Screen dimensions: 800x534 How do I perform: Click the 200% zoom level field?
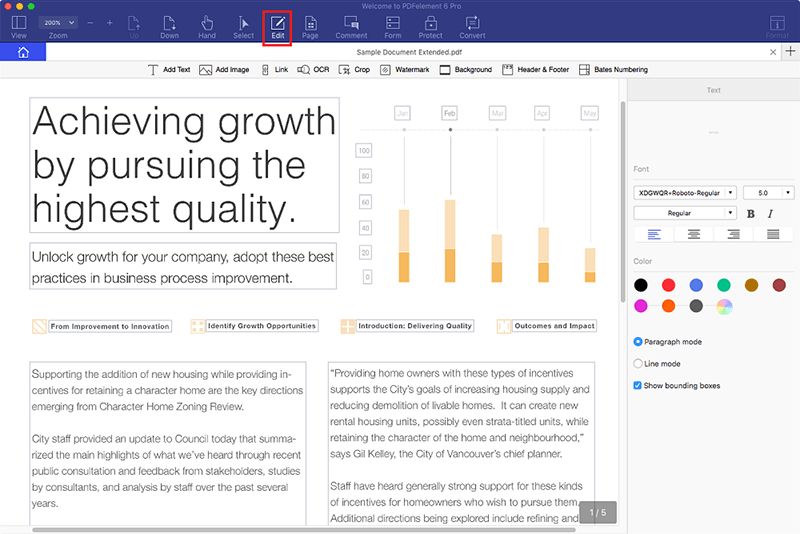pyautogui.click(x=55, y=22)
